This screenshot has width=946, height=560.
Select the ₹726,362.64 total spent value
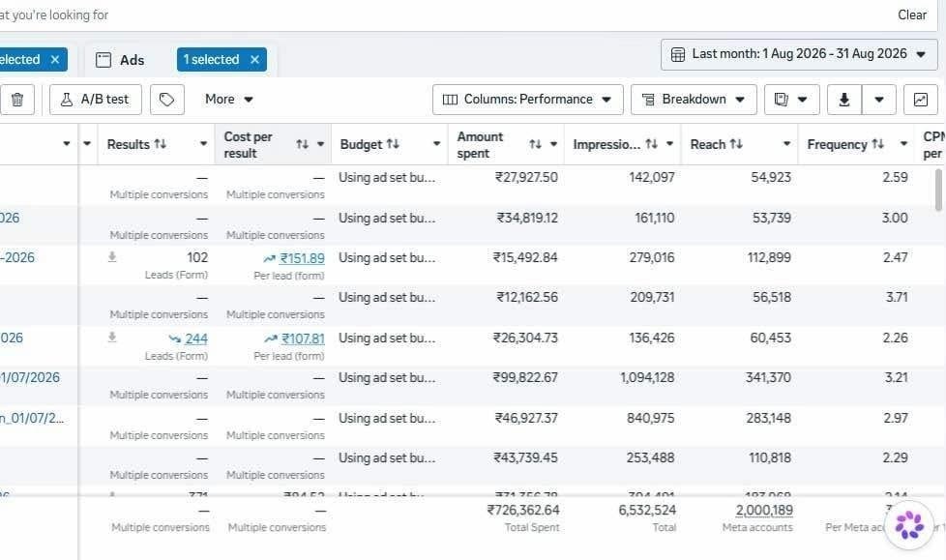523,511
